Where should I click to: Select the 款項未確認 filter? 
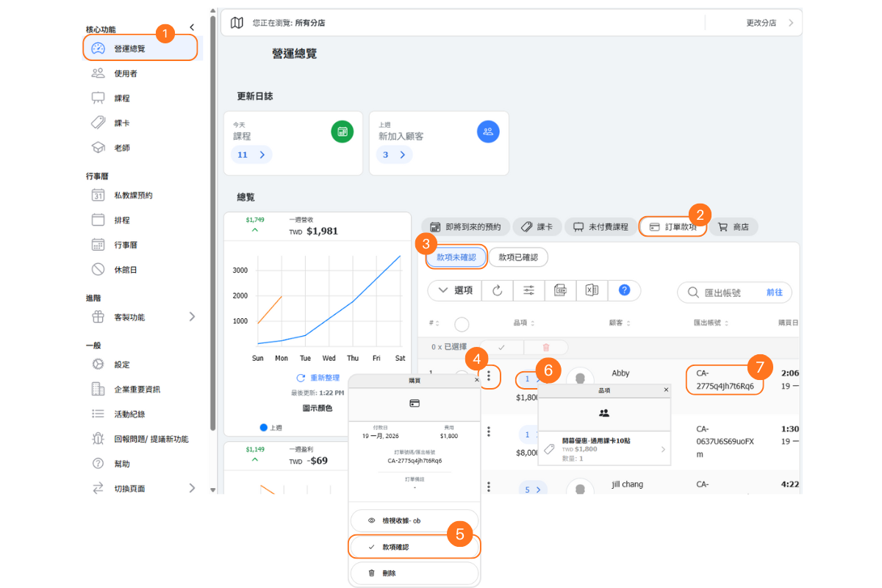456,257
